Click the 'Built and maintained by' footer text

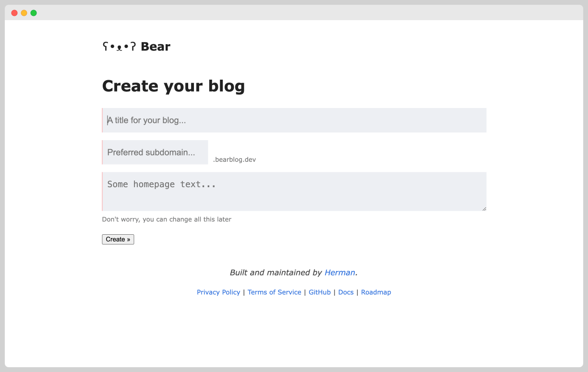(x=275, y=273)
